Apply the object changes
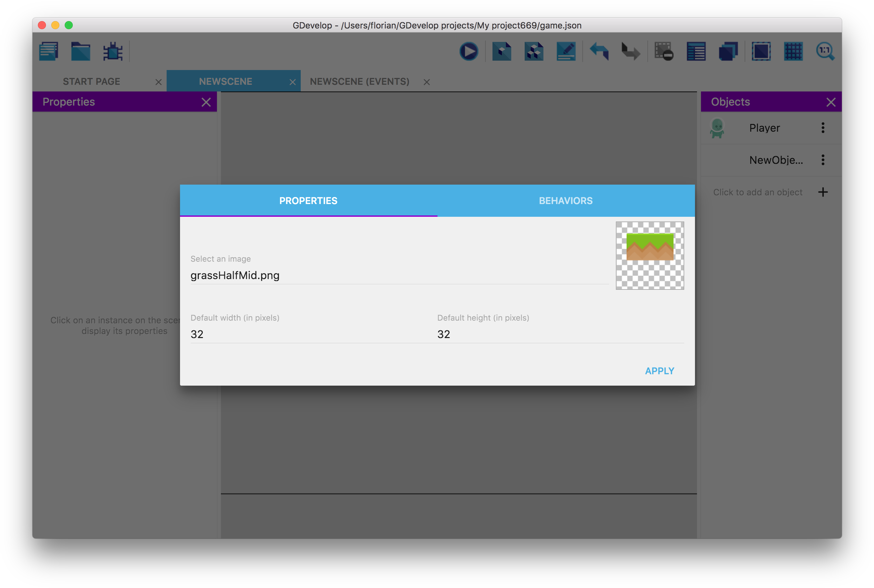 tap(659, 371)
